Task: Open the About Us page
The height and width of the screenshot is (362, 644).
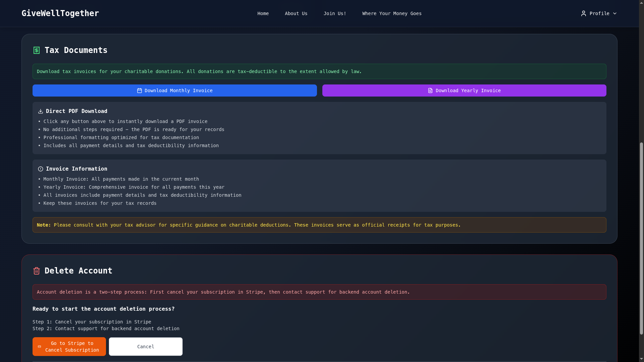Action: click(x=296, y=13)
